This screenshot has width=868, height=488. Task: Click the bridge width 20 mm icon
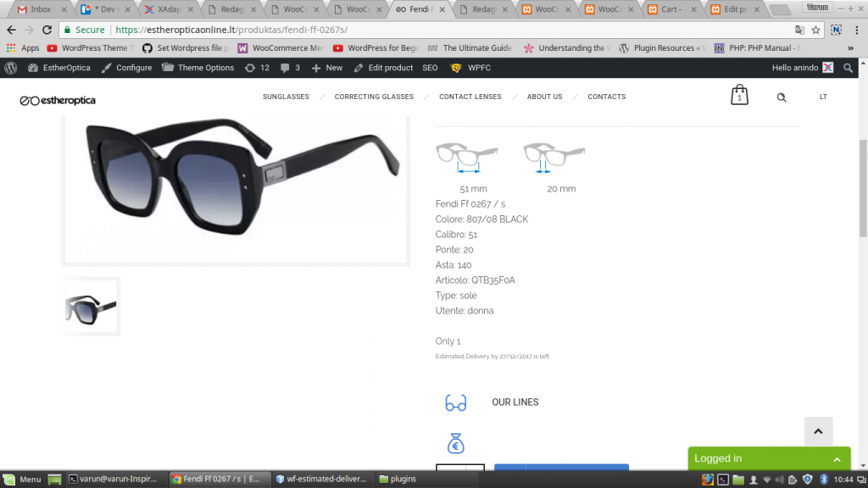pos(554,158)
